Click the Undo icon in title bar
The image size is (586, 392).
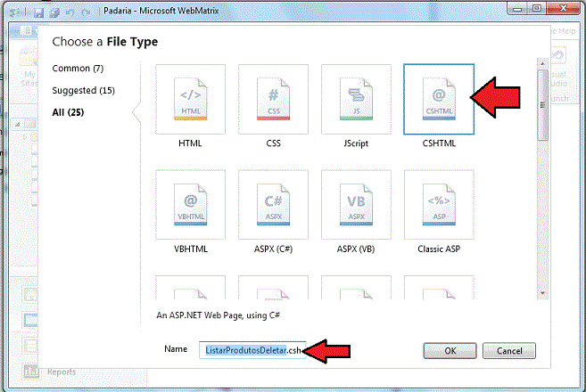coord(70,12)
